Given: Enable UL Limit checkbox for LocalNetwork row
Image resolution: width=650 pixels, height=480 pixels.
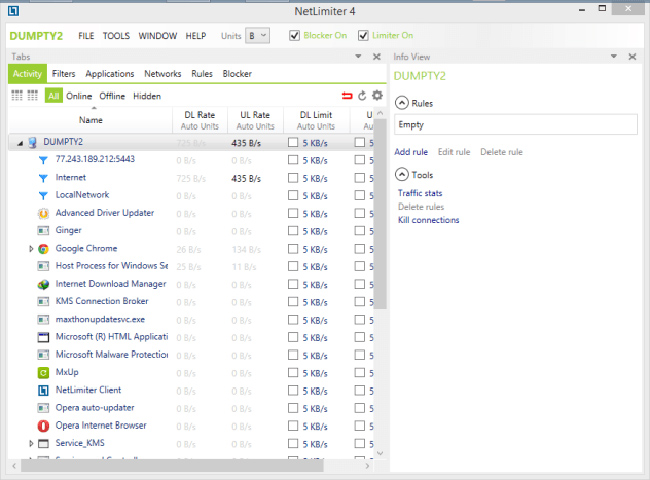Looking at the screenshot, I should coord(360,195).
